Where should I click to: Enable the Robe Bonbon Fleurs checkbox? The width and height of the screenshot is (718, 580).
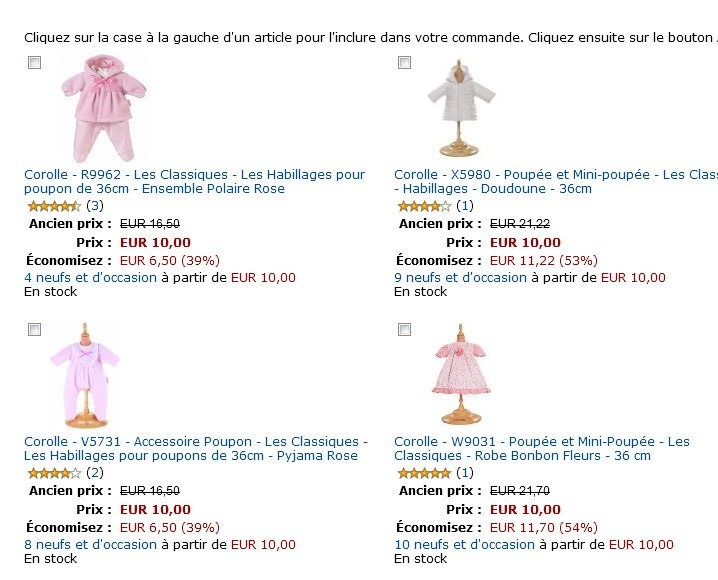404,329
